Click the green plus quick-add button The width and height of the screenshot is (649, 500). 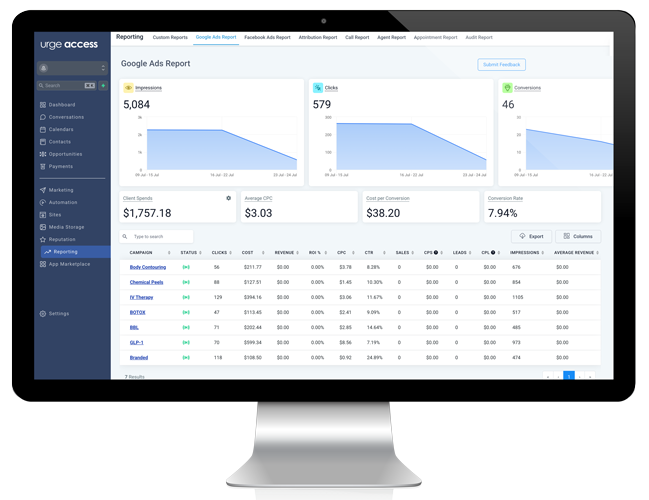click(x=103, y=86)
